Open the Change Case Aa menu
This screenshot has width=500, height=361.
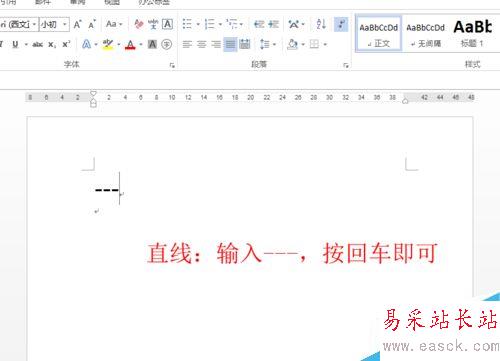(114, 24)
